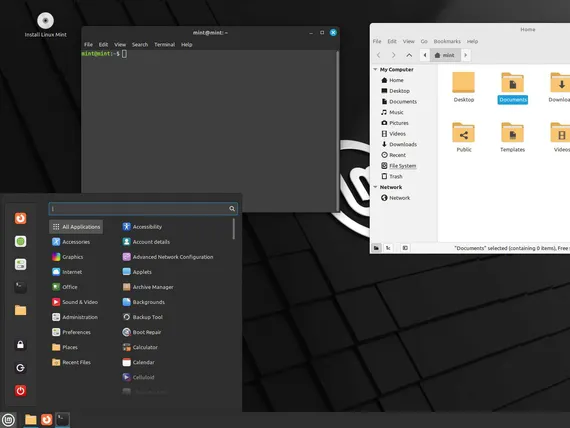Show Places sidebar icon in file manager statusbar

pos(376,248)
